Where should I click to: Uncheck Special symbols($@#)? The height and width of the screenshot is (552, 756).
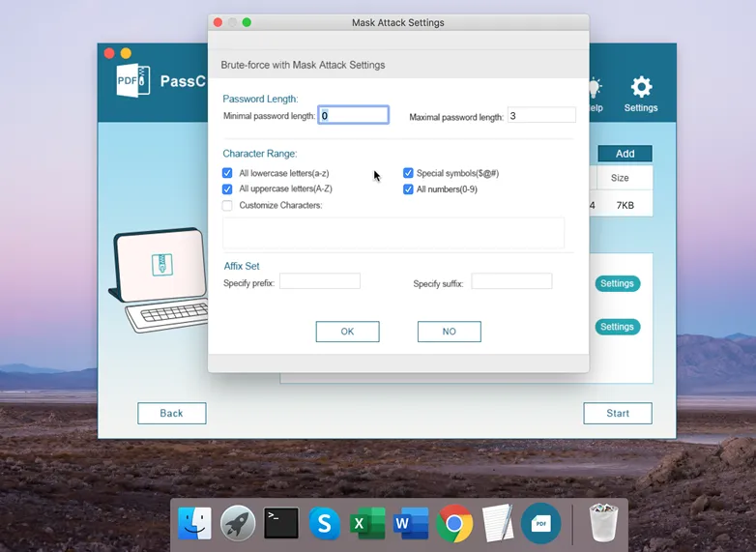click(408, 173)
